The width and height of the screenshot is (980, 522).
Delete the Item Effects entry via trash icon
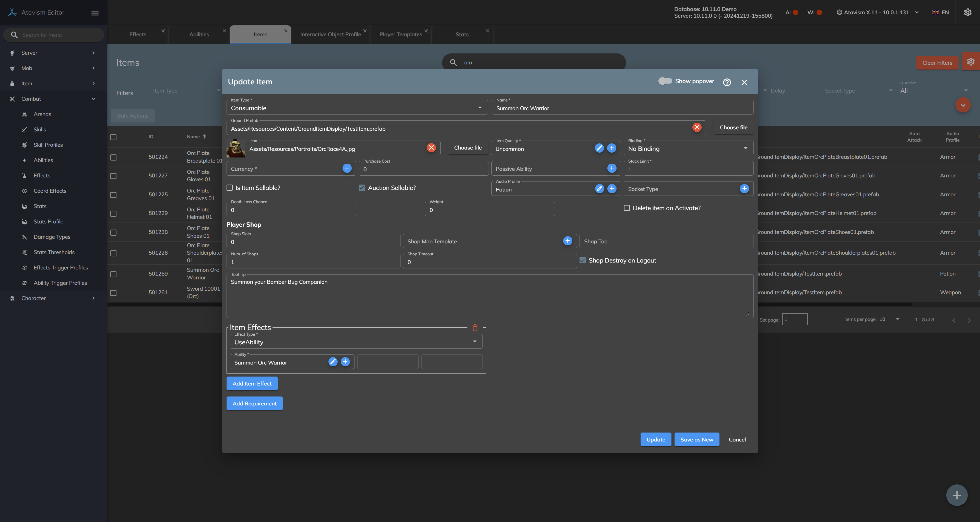coord(475,328)
